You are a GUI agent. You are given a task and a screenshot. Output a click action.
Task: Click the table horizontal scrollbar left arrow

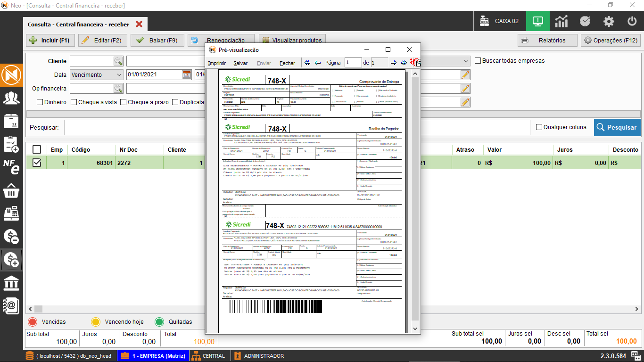30,309
